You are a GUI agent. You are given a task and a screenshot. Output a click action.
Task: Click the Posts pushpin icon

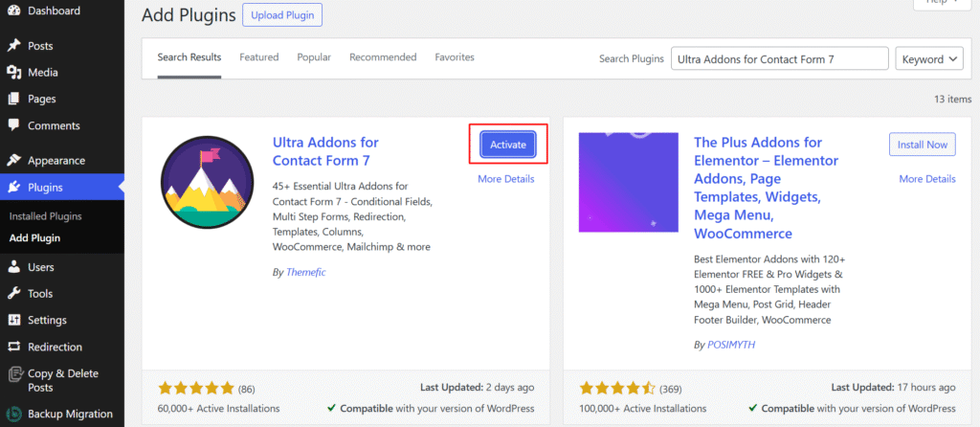pyautogui.click(x=13, y=46)
